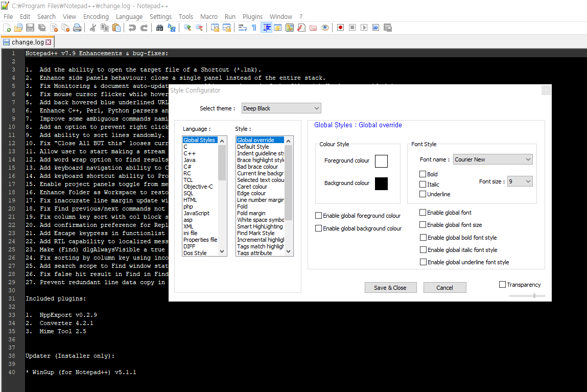
Task: Select Caret colour in Style list
Action: [252, 187]
